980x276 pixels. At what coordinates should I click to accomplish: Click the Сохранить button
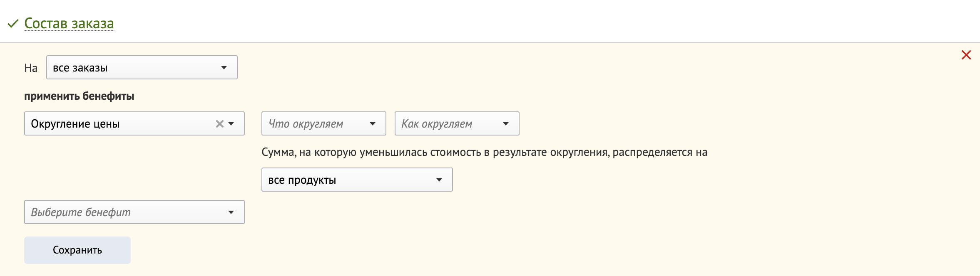coord(77,250)
